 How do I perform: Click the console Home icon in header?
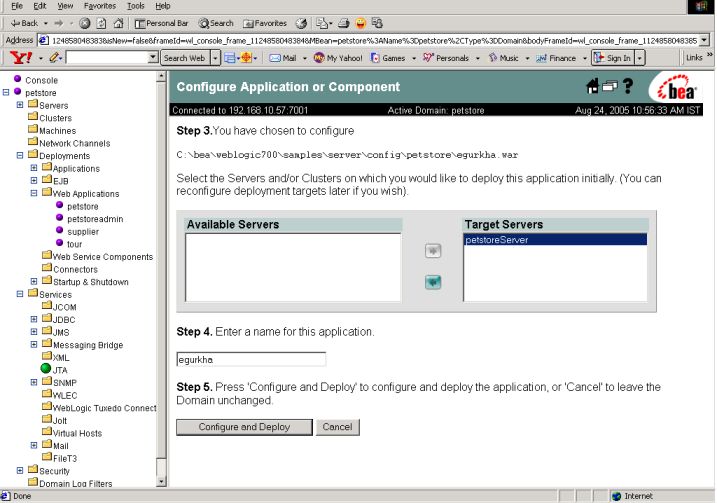point(593,86)
